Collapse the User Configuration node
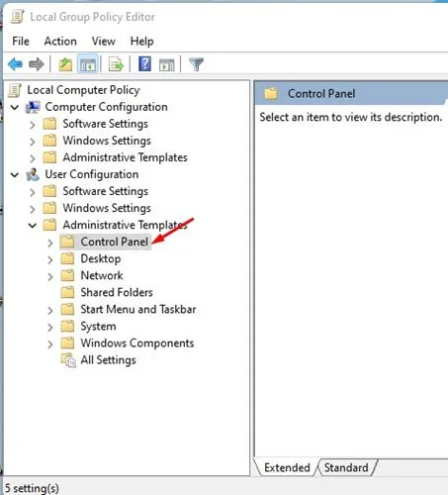This screenshot has height=495, width=448. tap(15, 174)
